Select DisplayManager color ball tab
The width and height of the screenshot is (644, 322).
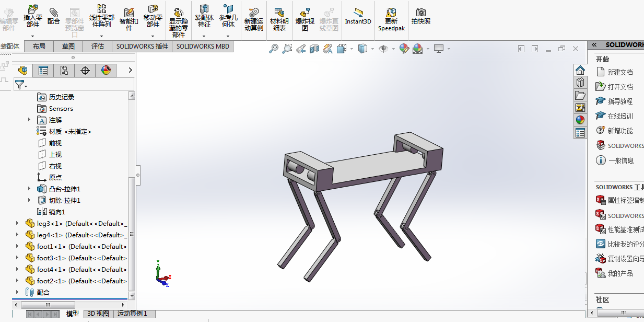pyautogui.click(x=106, y=70)
